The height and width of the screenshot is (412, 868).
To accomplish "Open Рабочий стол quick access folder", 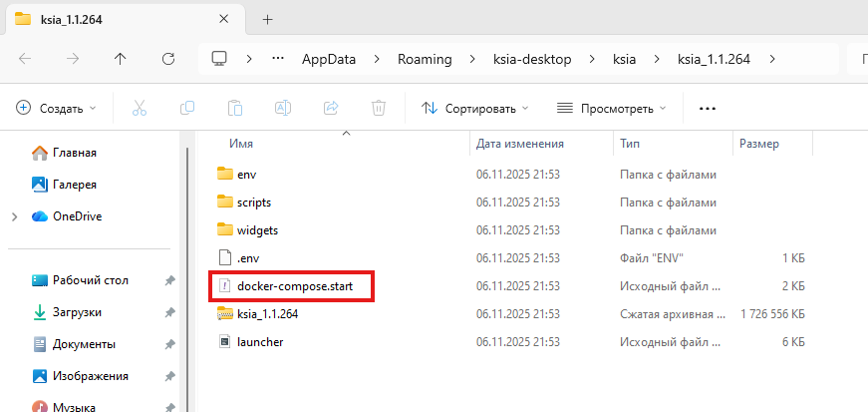I will 91,280.
